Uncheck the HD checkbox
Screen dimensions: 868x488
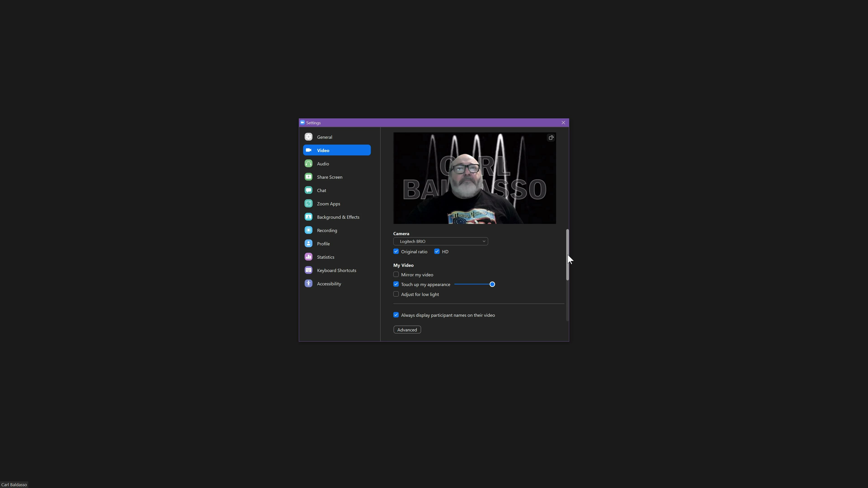pyautogui.click(x=437, y=252)
